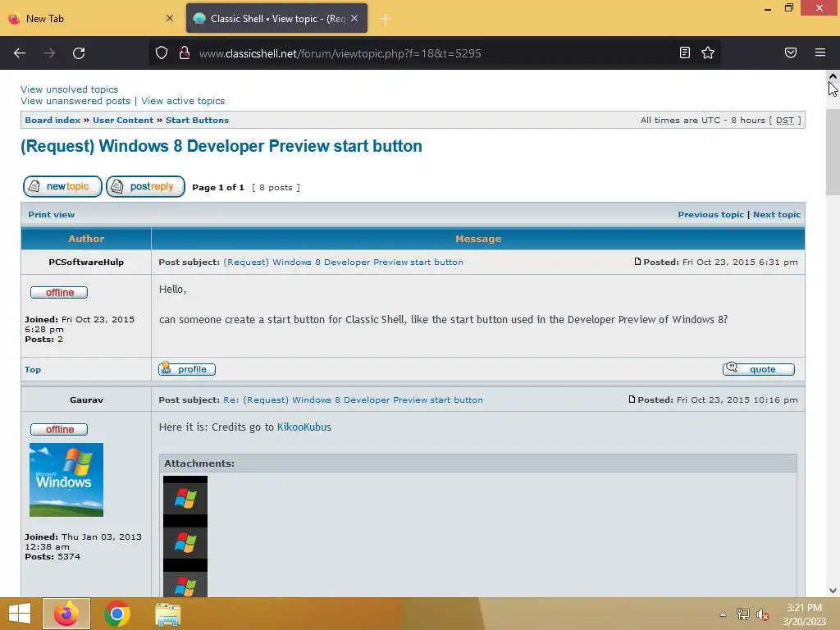Click the scrollbar down arrow
840x630 pixels.
pos(833,591)
